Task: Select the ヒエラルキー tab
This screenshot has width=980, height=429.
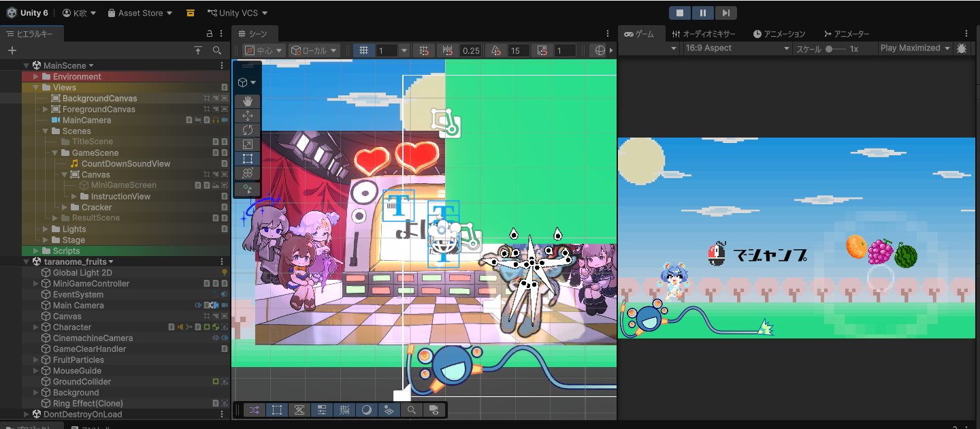Action: 31,33
